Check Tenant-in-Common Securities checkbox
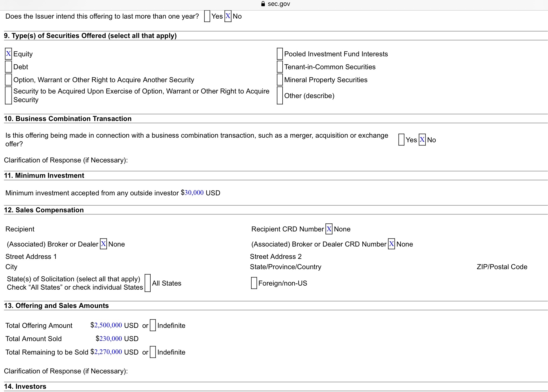The width and height of the screenshot is (548, 392). pyautogui.click(x=280, y=67)
